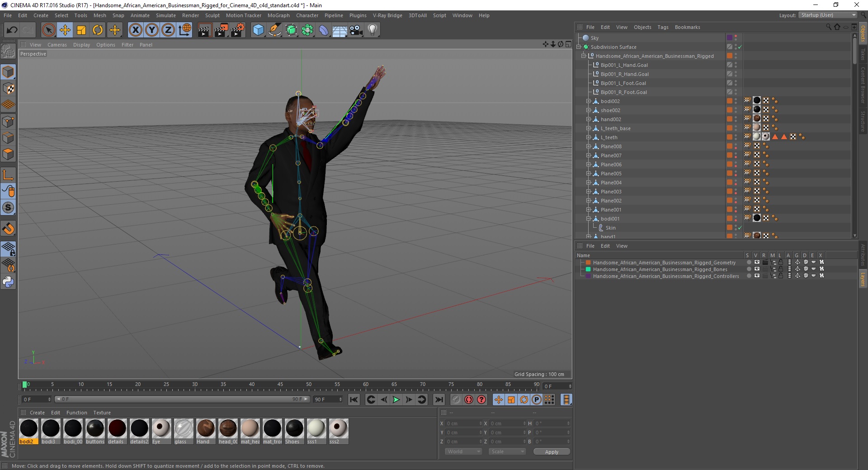
Task: Select the Move tool in toolbar
Action: pos(65,30)
